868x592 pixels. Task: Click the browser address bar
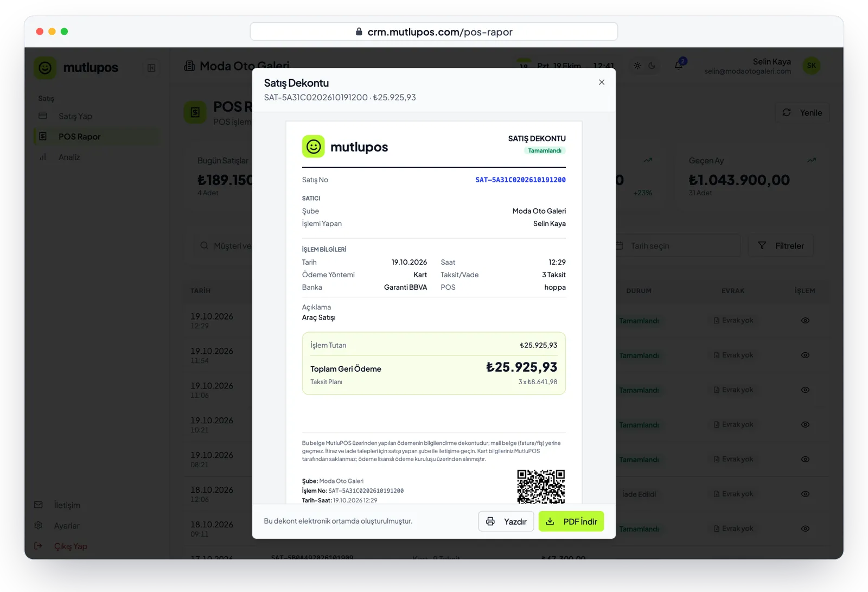434,31
